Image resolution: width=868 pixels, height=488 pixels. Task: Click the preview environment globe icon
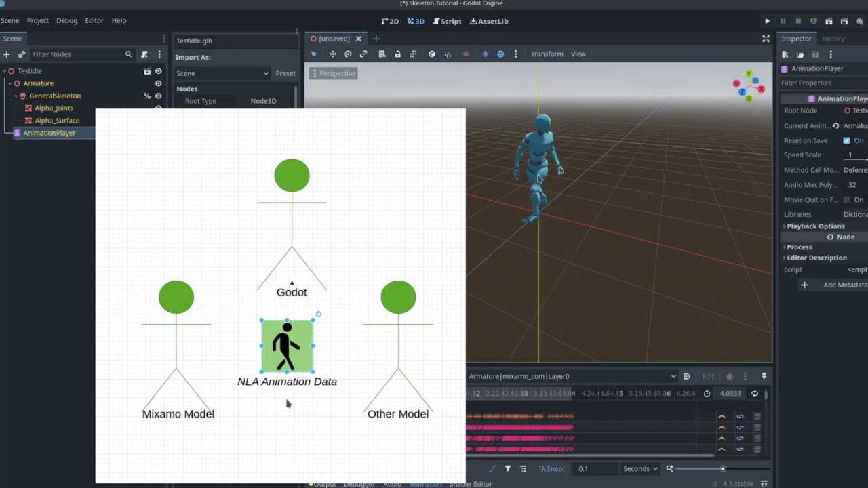(x=500, y=54)
